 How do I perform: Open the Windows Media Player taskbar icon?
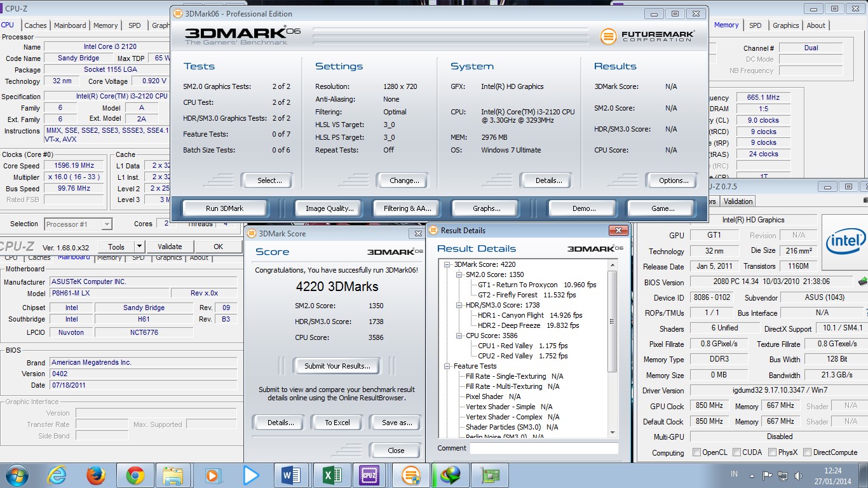point(212,475)
